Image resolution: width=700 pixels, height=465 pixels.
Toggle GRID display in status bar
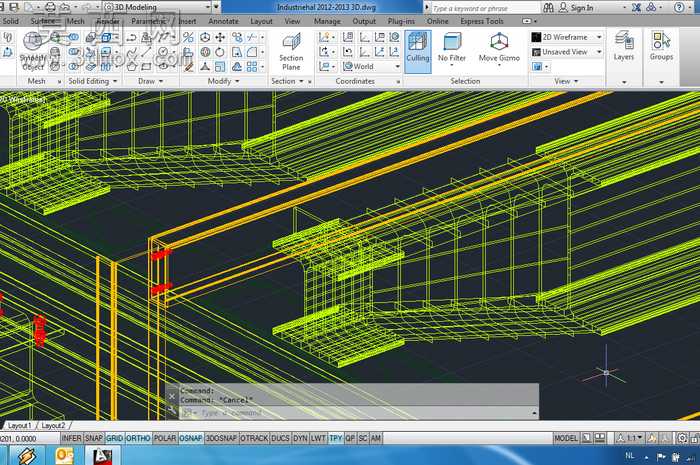(x=115, y=438)
